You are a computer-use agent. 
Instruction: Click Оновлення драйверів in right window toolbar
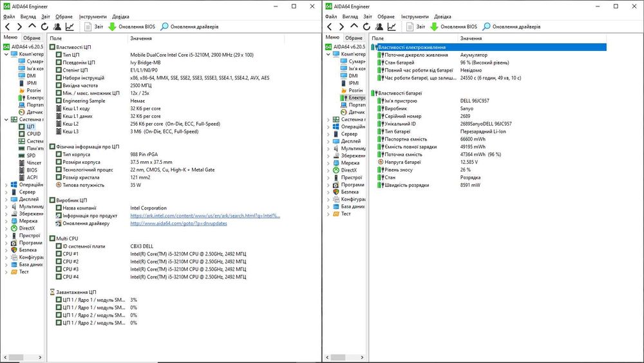[512, 26]
